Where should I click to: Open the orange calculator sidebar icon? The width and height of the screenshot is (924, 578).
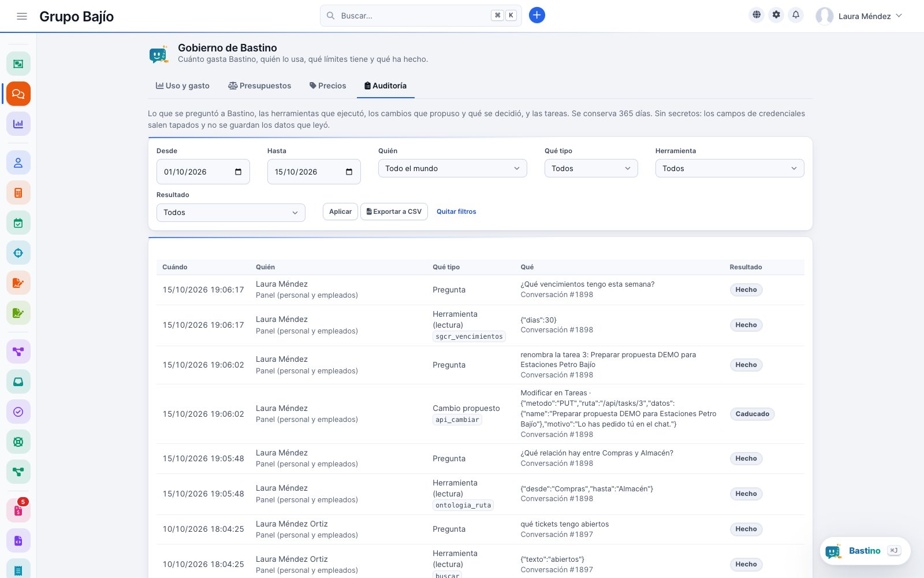[18, 193]
